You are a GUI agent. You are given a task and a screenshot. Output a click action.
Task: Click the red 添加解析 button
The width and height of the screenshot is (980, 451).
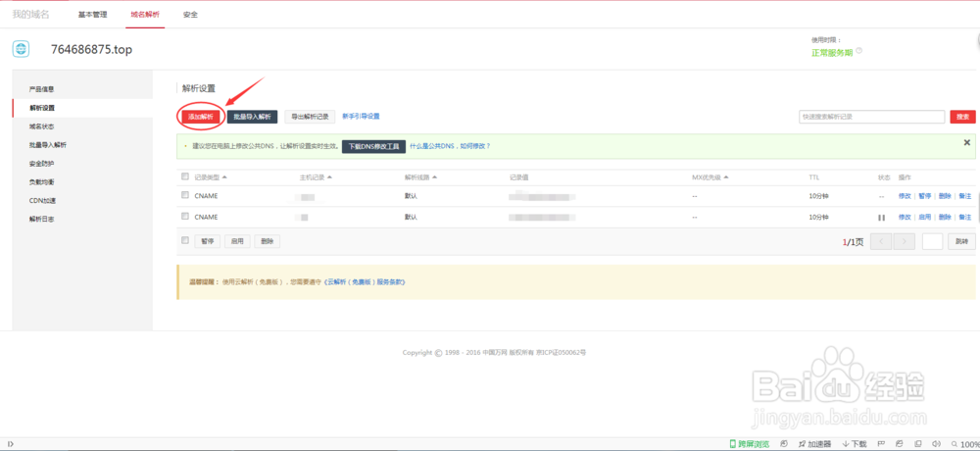click(x=201, y=117)
